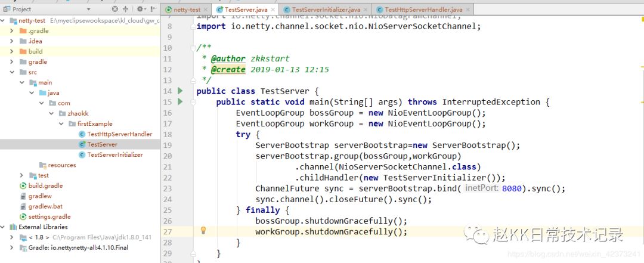This screenshot has width=644, height=263.
Task: Expand the gradle folder
Action: tap(11, 61)
